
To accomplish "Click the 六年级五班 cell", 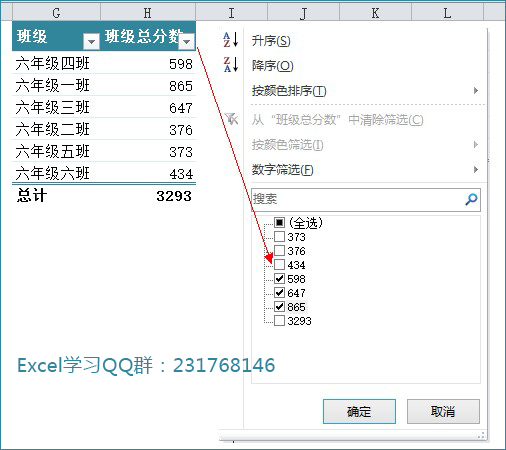I will coord(56,151).
